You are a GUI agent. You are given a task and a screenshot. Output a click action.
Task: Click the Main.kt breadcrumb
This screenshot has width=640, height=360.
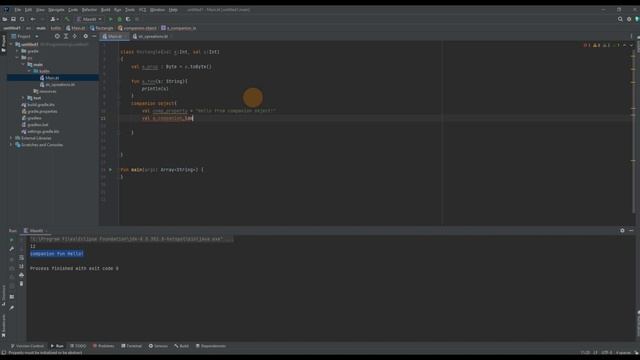(x=76, y=28)
